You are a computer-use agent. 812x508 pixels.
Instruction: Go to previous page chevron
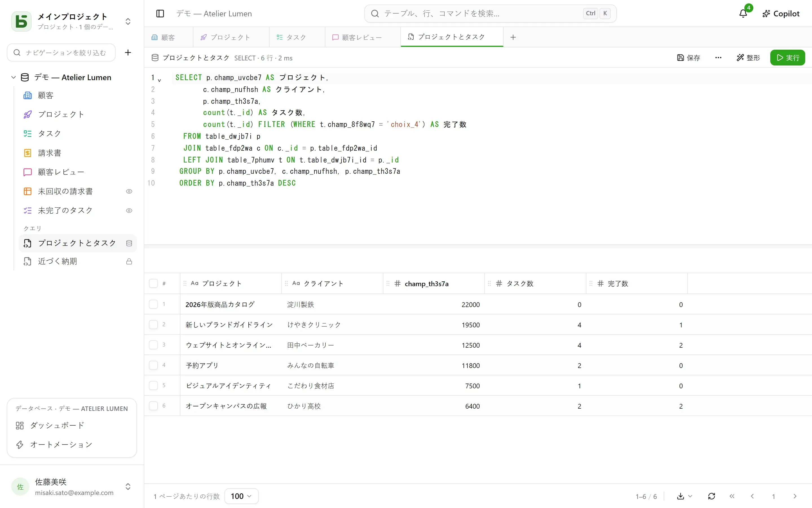coord(752,496)
